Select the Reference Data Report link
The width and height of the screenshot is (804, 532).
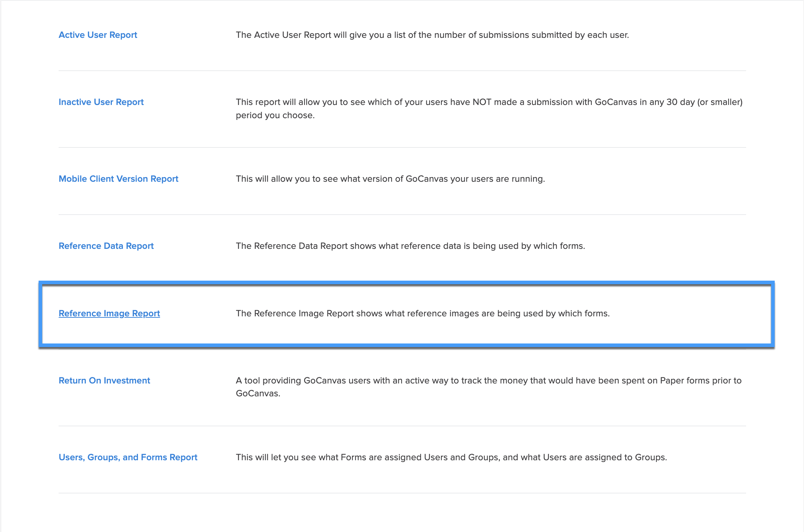[x=106, y=246]
